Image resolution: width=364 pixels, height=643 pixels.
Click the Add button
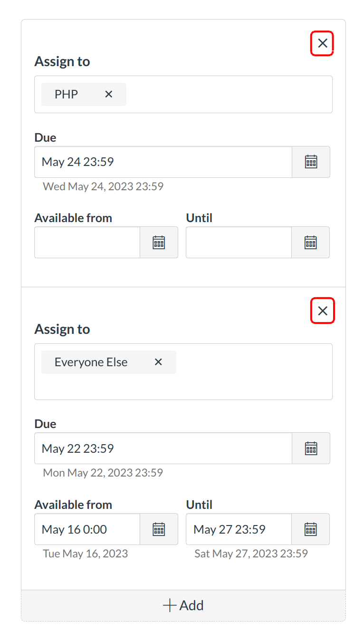pyautogui.click(x=183, y=605)
